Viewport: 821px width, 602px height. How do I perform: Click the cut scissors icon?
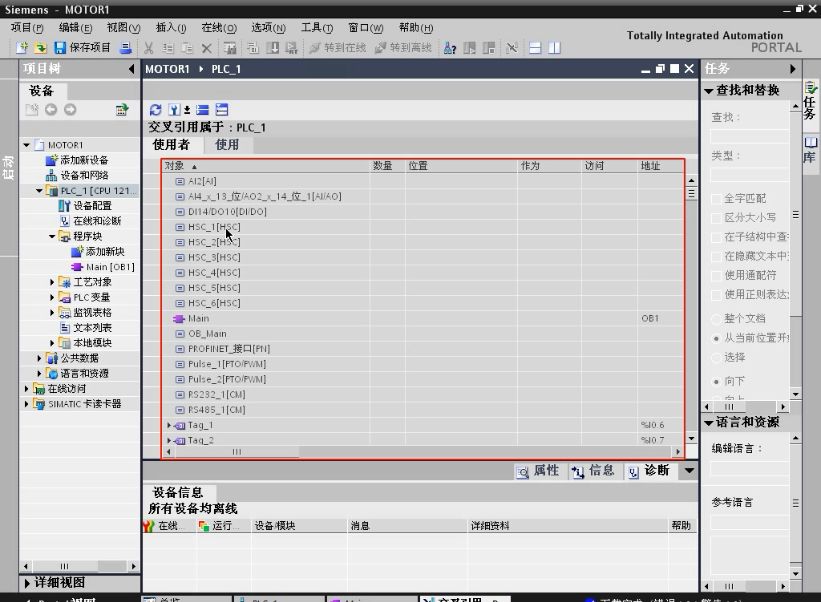149,48
